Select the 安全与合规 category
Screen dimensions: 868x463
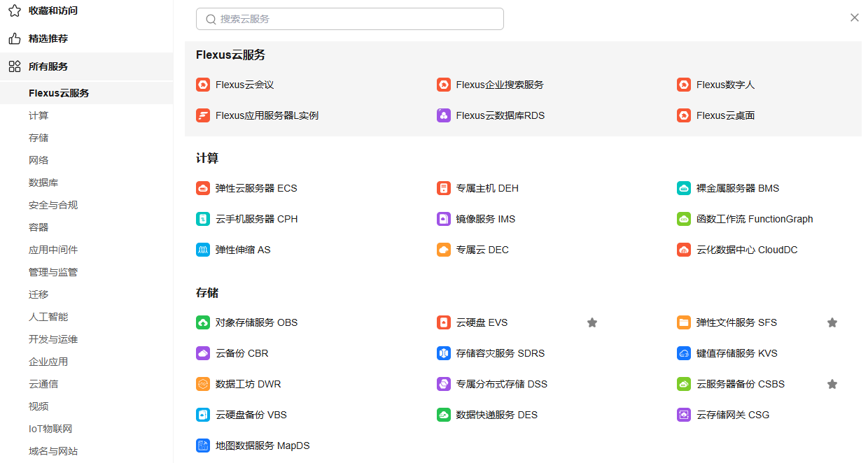coord(53,205)
